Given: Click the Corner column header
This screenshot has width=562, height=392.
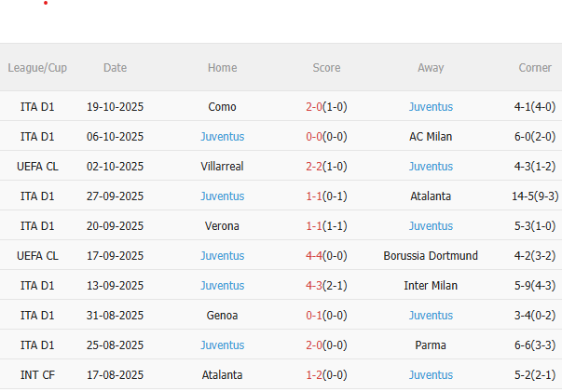Looking at the screenshot, I should pos(535,68).
